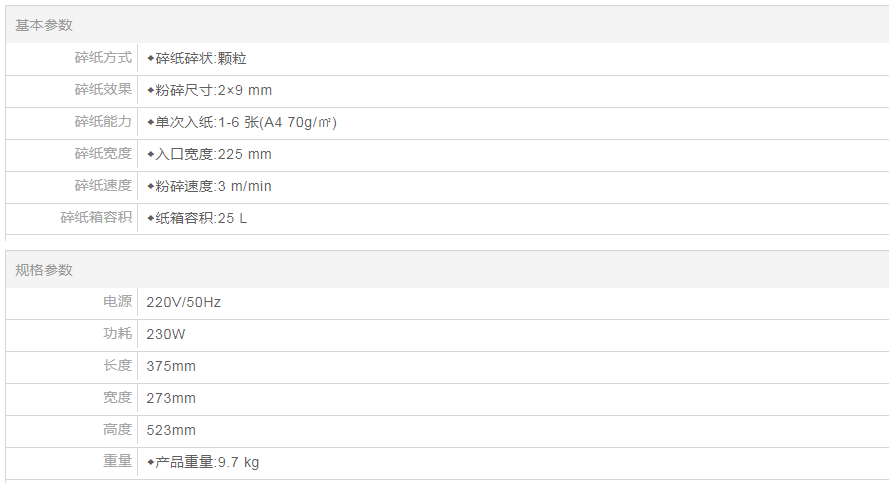
Task: Click the 碎纸能力 label
Action: [103, 122]
